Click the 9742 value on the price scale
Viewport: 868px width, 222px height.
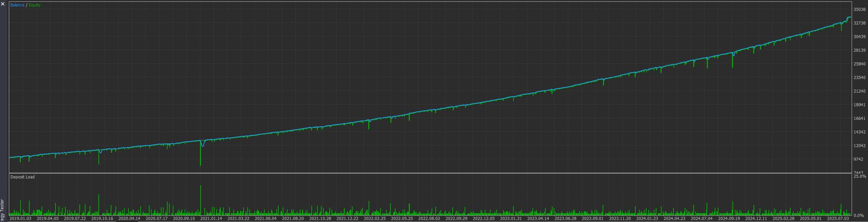pos(858,159)
